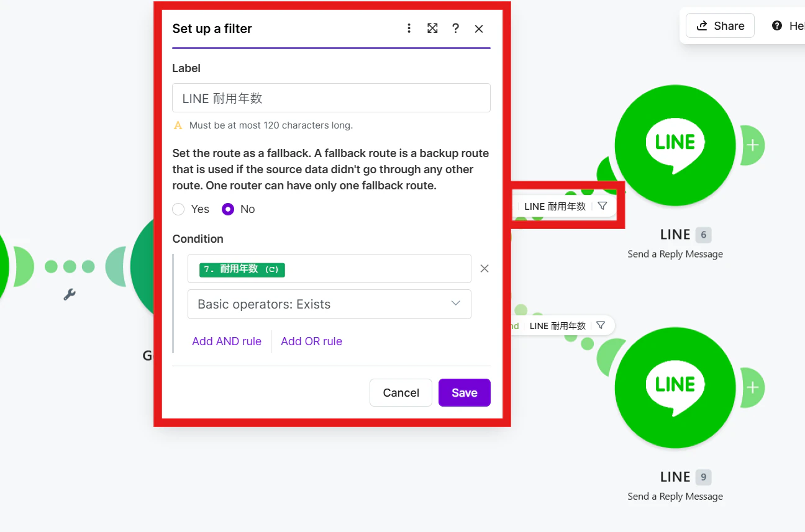Viewport: 805px width, 532px height.
Task: Click the number 6 badge beside LINE
Action: coord(703,235)
